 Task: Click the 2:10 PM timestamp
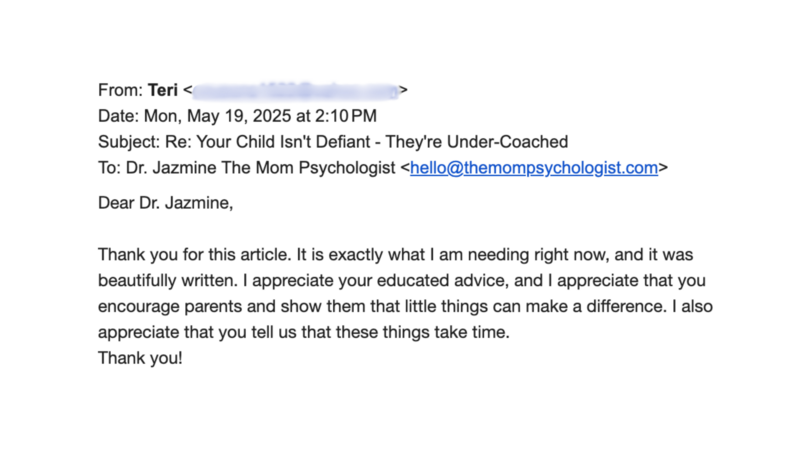point(346,116)
